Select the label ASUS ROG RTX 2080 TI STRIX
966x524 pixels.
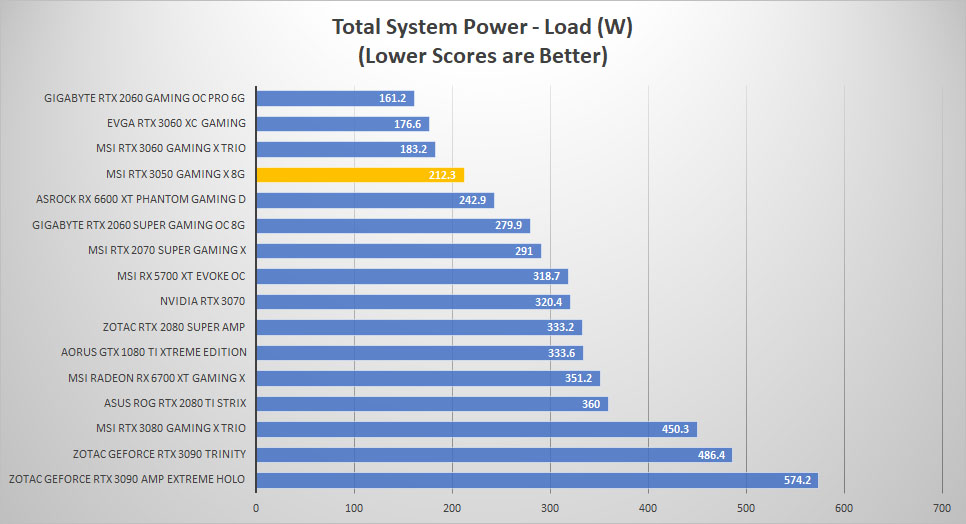[175, 403]
